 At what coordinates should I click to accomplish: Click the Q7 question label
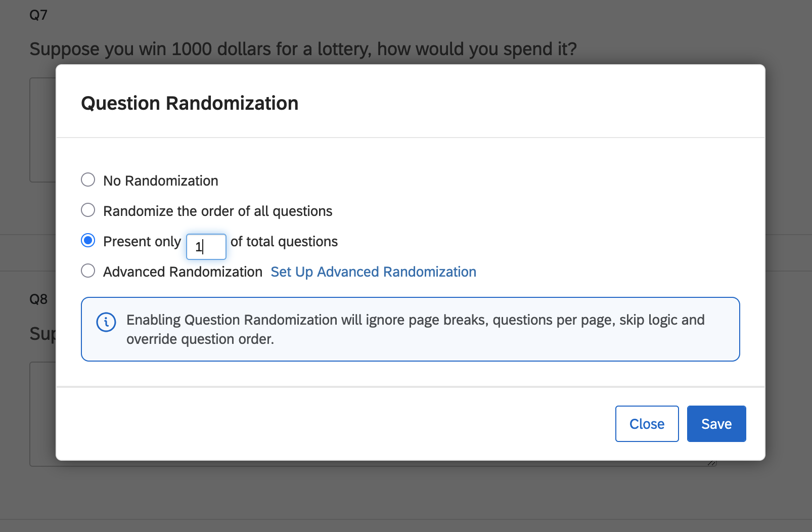(38, 15)
